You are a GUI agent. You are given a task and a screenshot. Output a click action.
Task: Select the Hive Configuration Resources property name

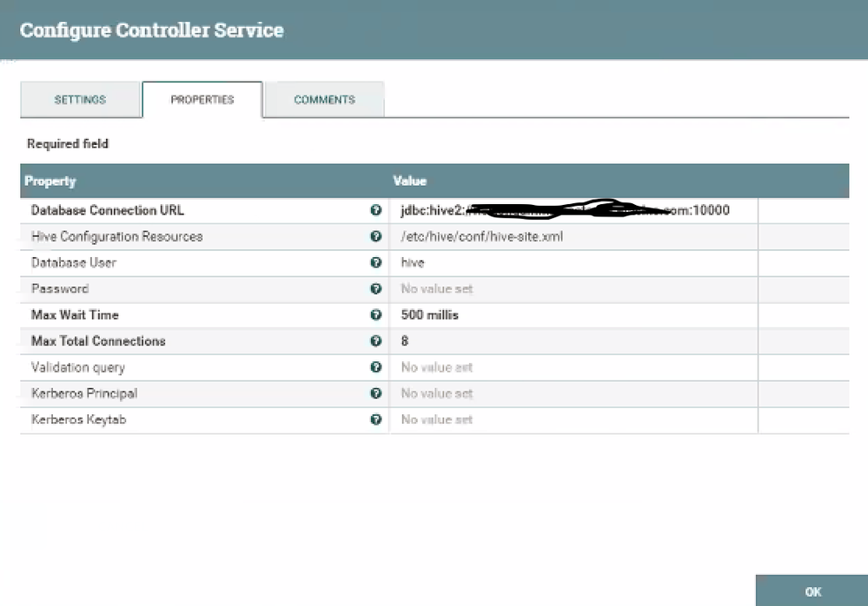pyautogui.click(x=116, y=237)
